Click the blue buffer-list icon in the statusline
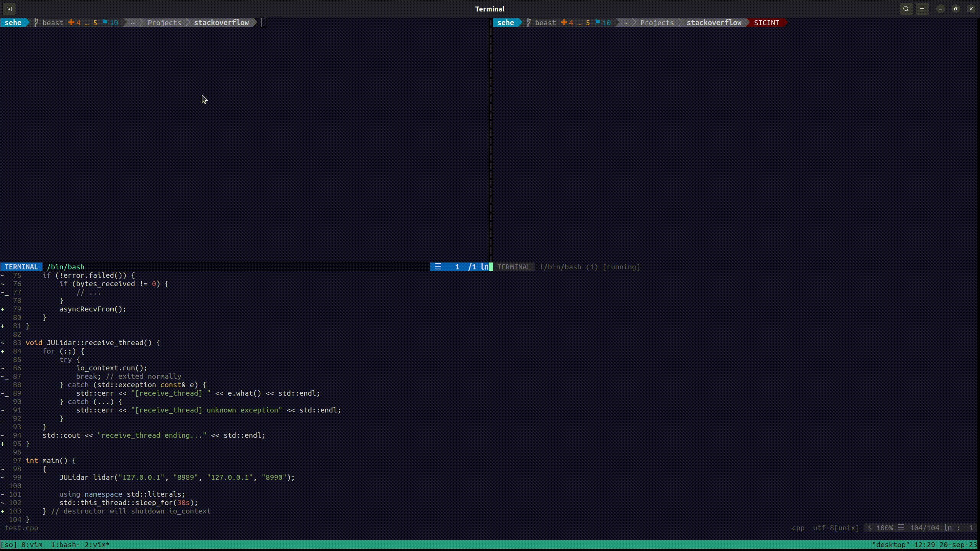The image size is (980, 551). coord(438,267)
